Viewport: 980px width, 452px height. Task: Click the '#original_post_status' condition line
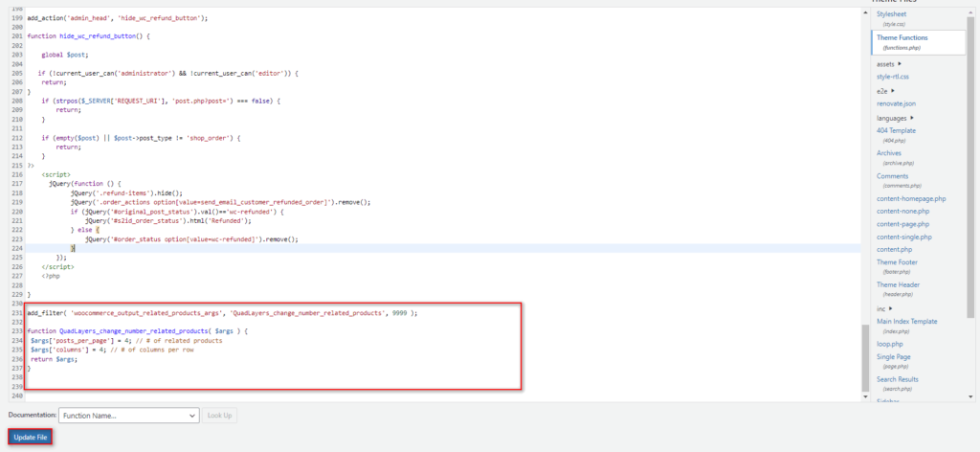point(177,212)
